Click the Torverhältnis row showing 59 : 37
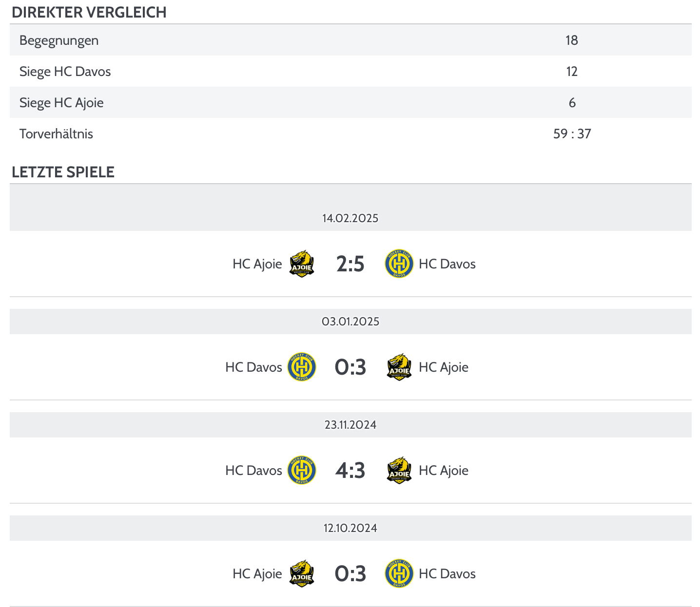Screen dimensions: 700x607 click(350, 133)
